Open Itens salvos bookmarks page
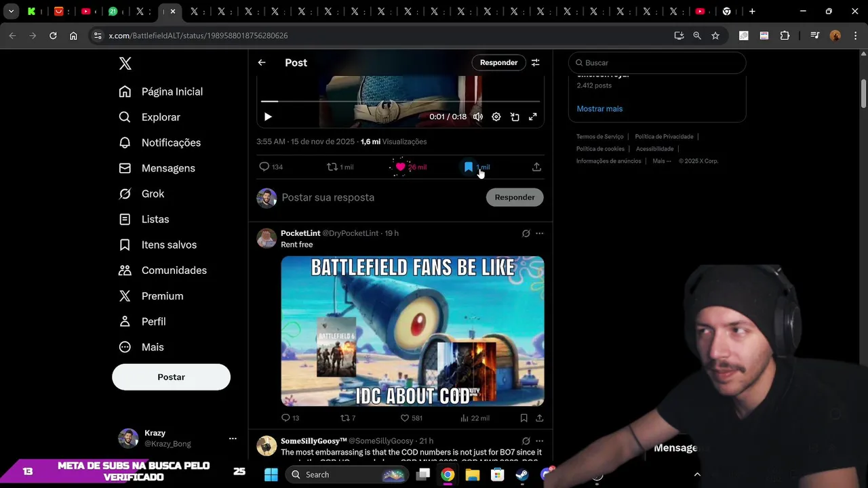Viewport: 868px width, 488px height. click(157, 245)
